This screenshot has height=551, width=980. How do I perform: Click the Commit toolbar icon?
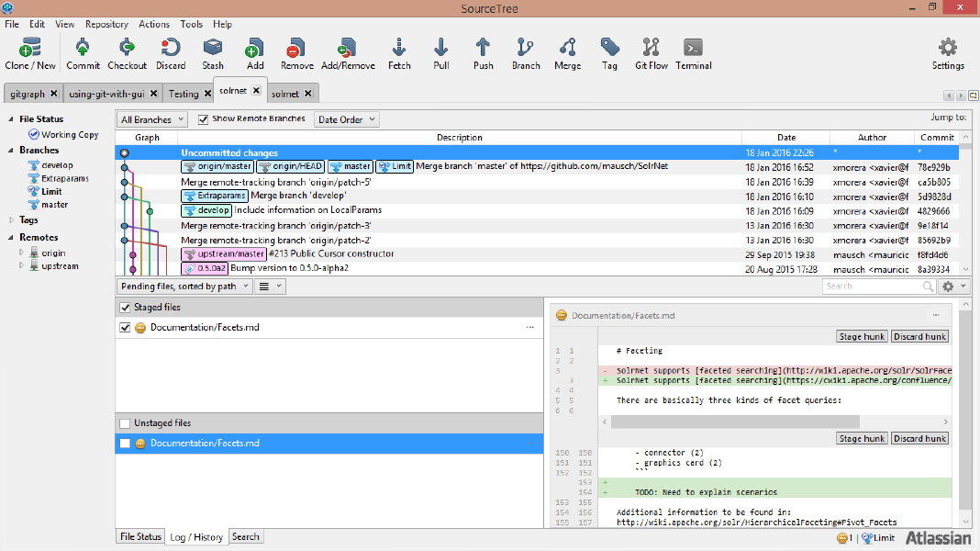click(x=83, y=53)
